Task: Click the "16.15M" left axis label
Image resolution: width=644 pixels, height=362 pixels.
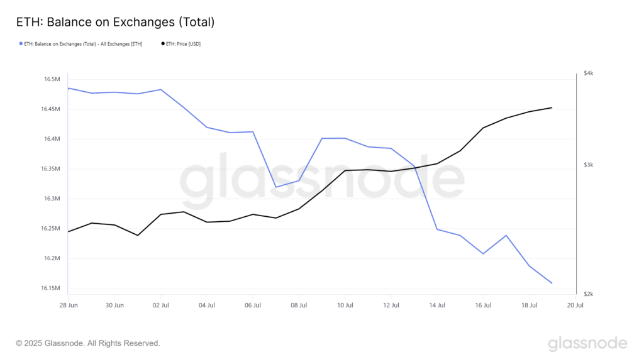Action: [x=51, y=288]
